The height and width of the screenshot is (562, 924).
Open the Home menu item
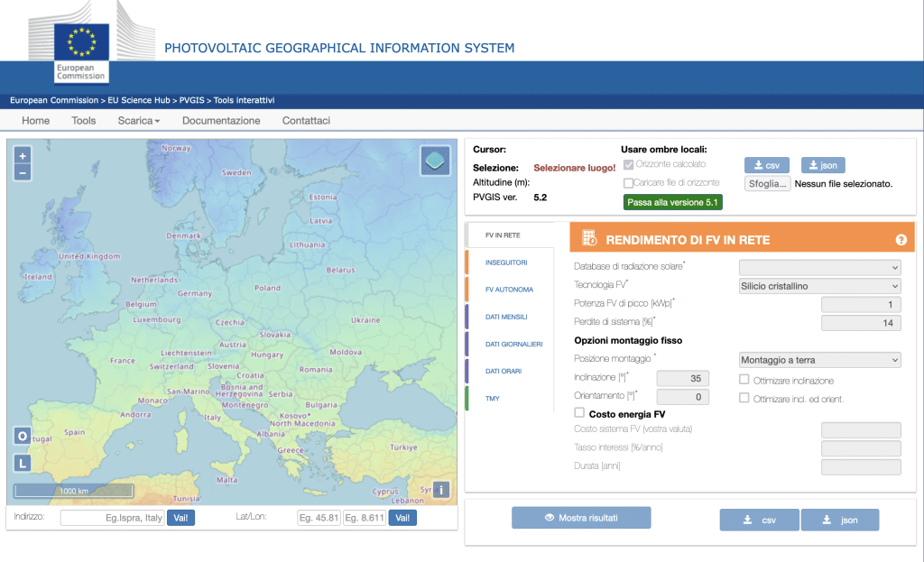tap(35, 121)
